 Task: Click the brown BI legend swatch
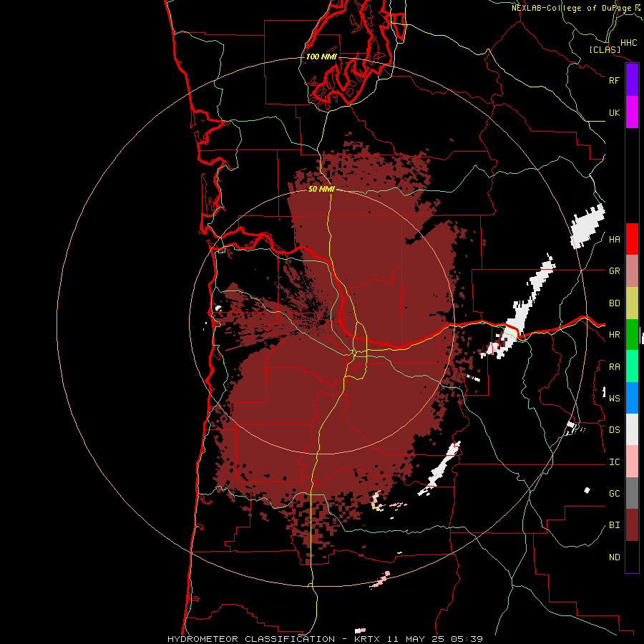632,525
